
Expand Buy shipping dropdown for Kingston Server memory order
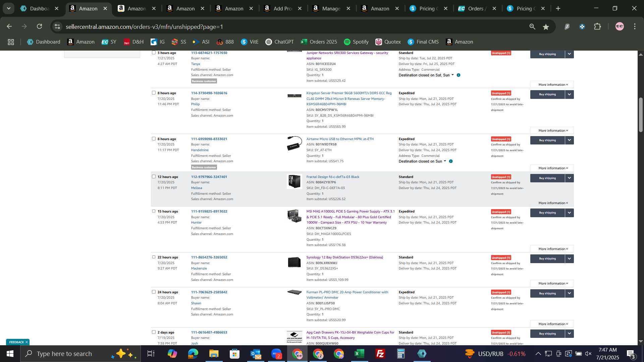click(x=569, y=94)
